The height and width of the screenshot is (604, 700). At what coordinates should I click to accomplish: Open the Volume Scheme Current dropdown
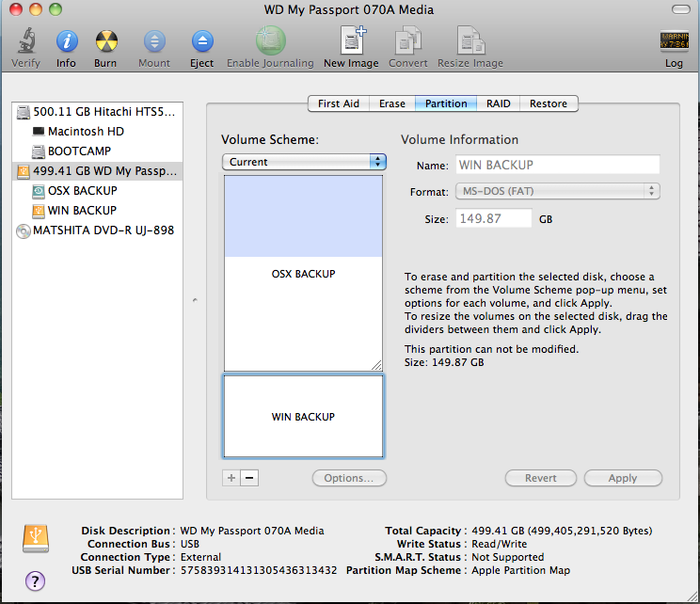tap(304, 162)
